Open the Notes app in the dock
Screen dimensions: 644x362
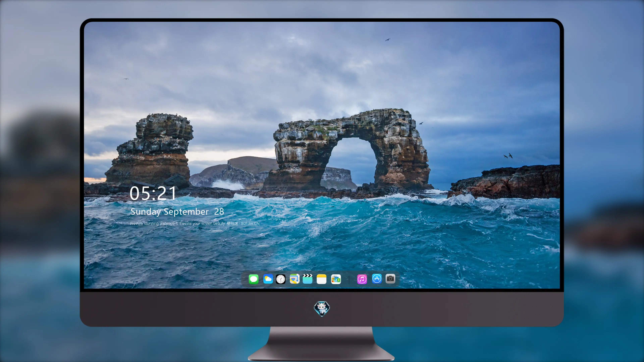(321, 279)
